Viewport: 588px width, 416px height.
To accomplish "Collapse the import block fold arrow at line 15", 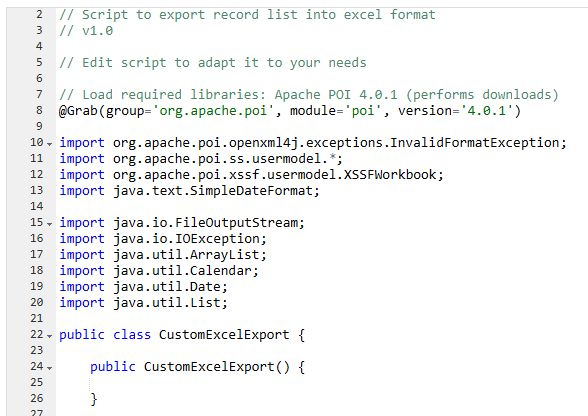I will pyautogui.click(x=50, y=224).
